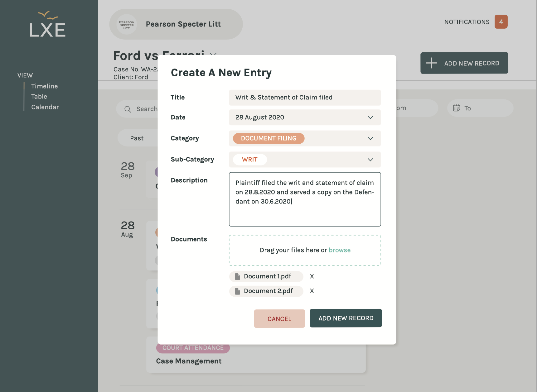
Task: Switch to Calendar view
Action: [45, 107]
